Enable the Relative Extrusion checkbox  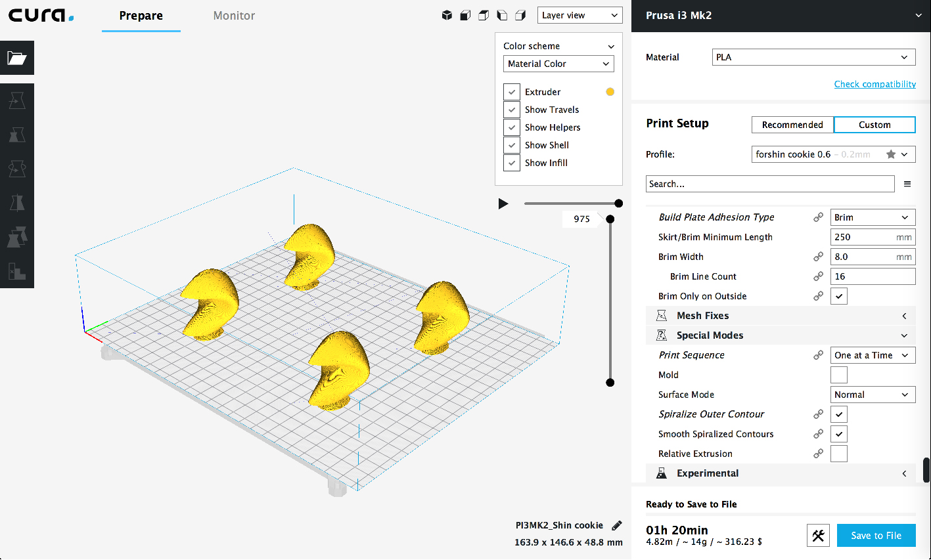pyautogui.click(x=839, y=454)
